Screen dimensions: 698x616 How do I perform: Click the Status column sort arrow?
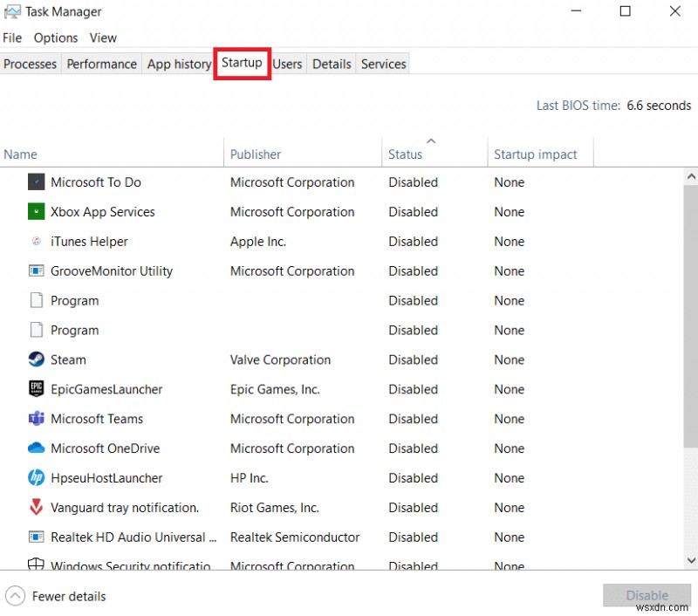coord(431,140)
